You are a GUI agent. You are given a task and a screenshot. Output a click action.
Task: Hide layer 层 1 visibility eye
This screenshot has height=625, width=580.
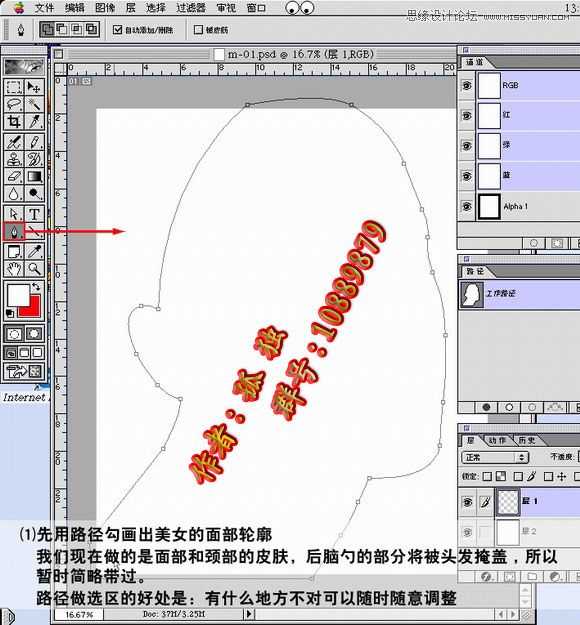coord(467,501)
